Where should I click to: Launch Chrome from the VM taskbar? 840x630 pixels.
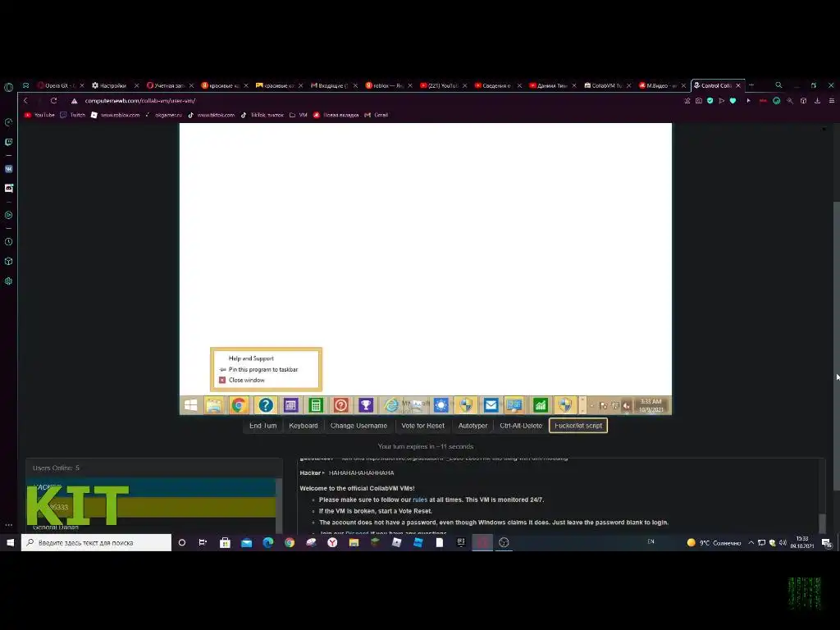(239, 405)
